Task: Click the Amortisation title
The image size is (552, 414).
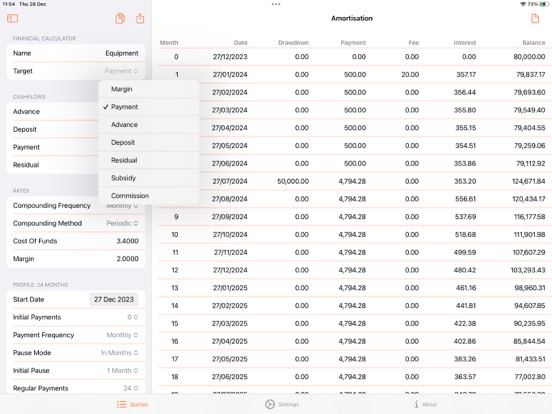Action: pyautogui.click(x=352, y=18)
